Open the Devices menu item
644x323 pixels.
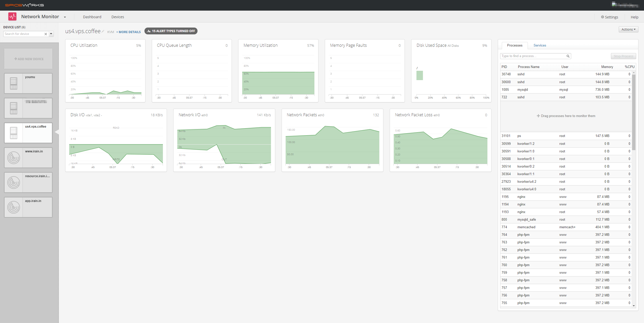[118, 17]
